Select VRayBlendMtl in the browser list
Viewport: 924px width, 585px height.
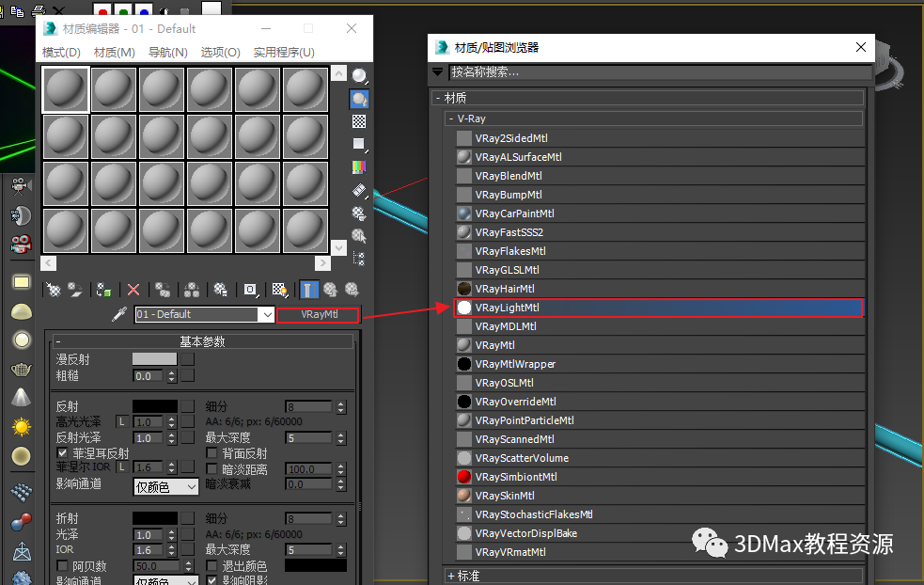660,176
